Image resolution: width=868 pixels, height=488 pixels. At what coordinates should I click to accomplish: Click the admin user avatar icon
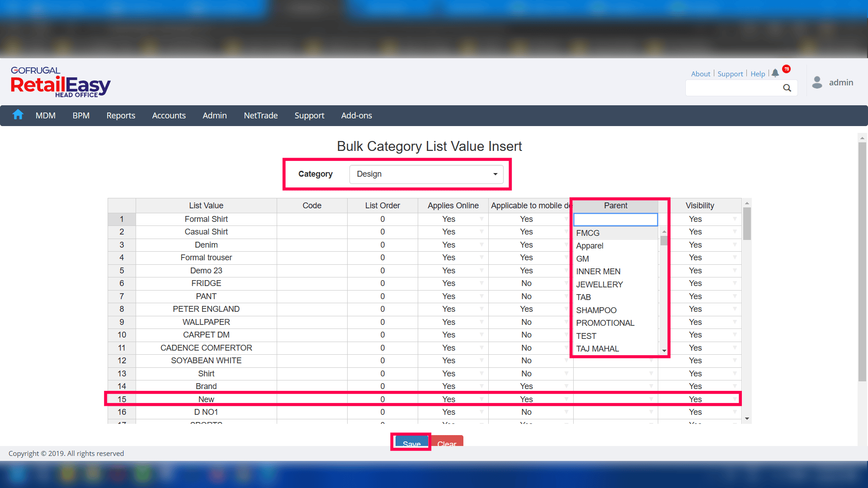point(817,82)
